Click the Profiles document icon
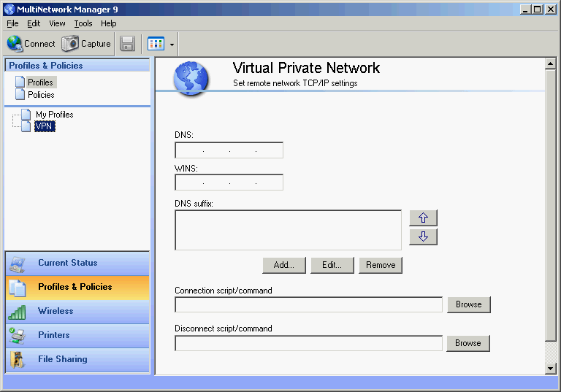Image resolution: width=561 pixels, height=392 pixels. (x=20, y=82)
